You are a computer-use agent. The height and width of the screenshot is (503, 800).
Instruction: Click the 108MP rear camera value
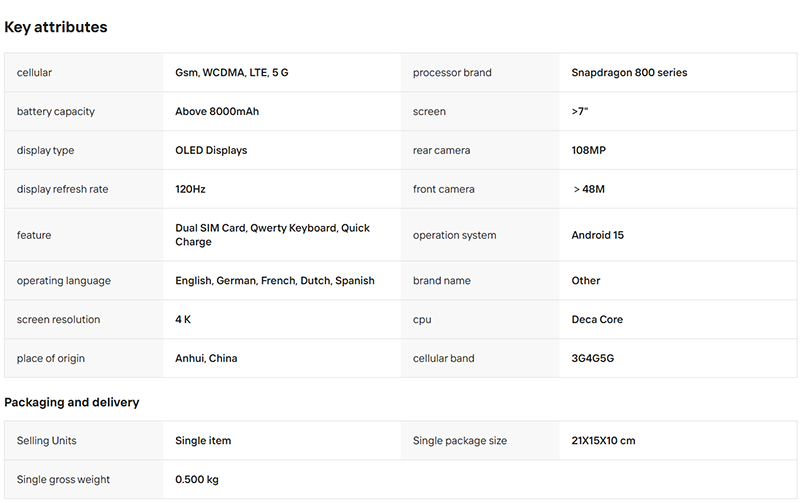[588, 150]
